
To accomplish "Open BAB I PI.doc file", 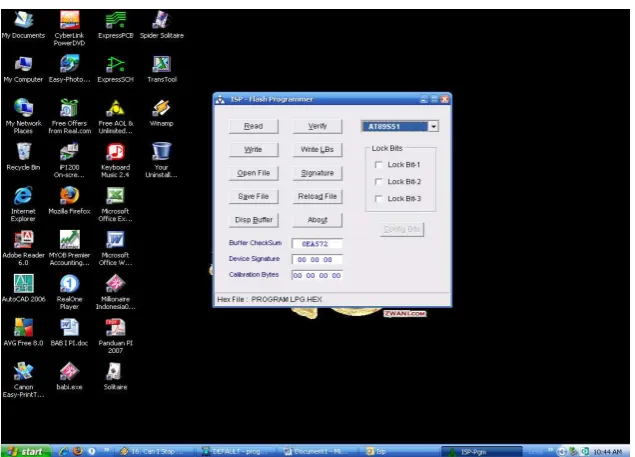I will click(69, 332).
